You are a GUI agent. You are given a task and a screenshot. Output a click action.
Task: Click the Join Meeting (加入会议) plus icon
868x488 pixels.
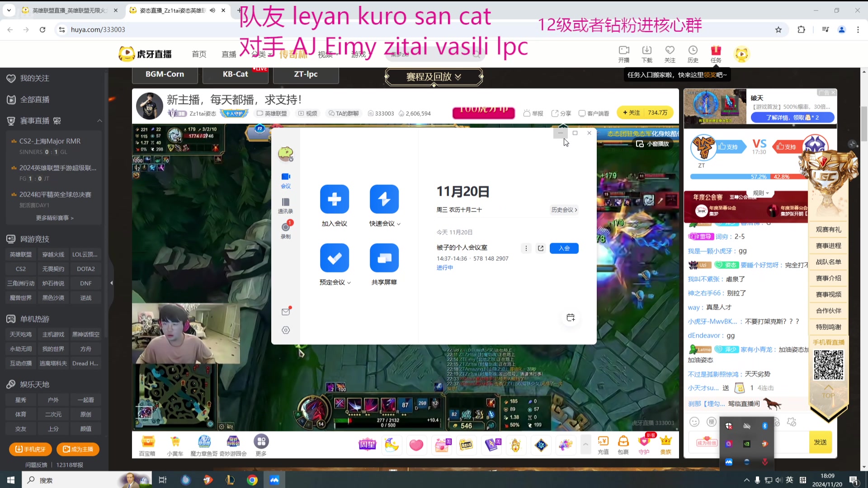[335, 199]
